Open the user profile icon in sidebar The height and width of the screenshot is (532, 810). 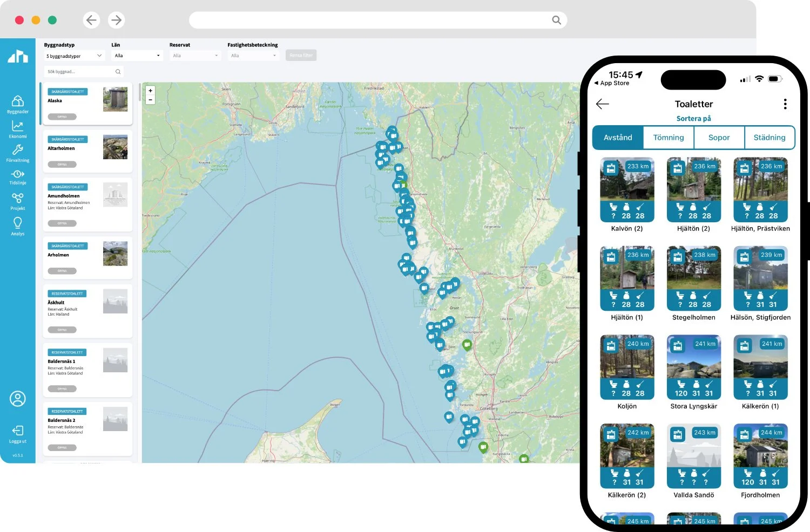pos(18,399)
